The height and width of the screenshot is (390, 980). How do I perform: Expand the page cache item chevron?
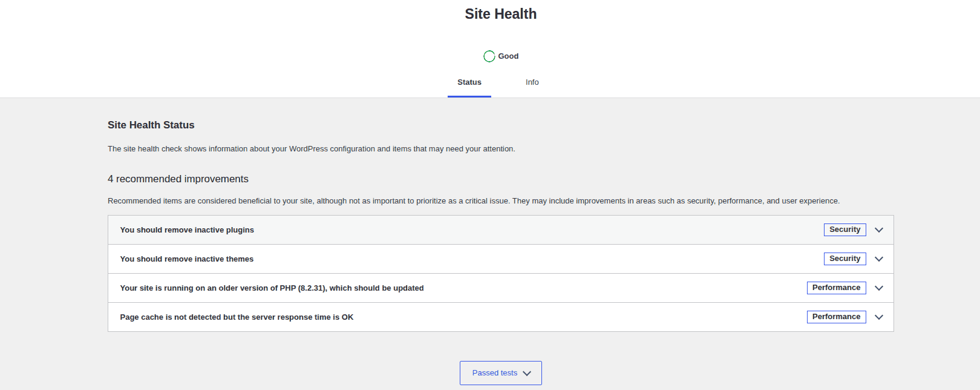(879, 317)
